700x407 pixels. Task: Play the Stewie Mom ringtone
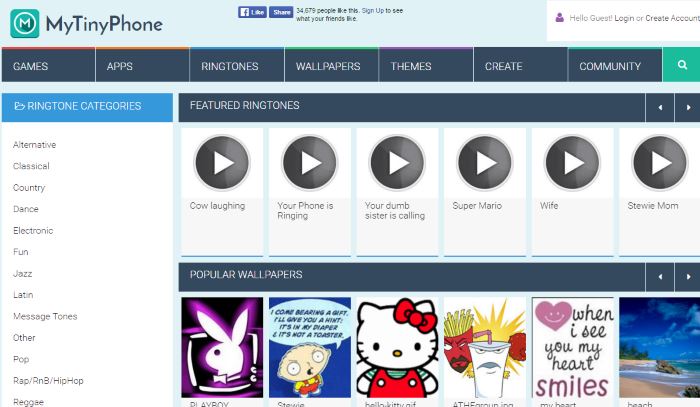click(659, 162)
